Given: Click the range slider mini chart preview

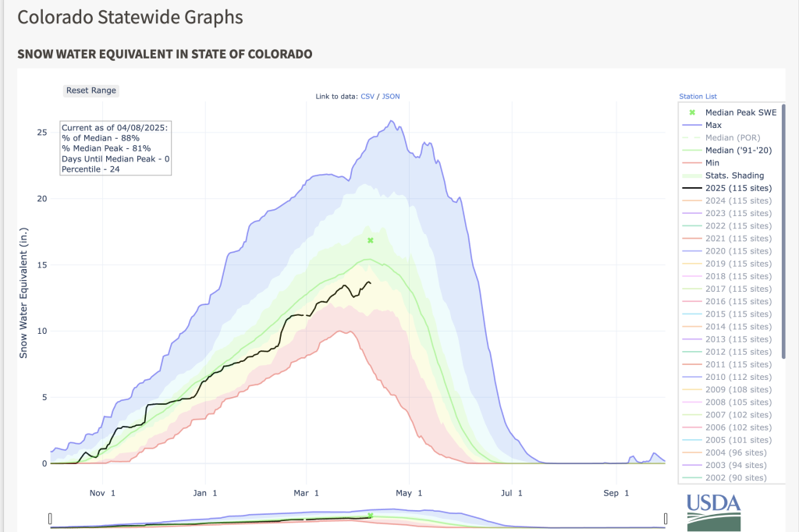Looking at the screenshot, I should tap(357, 518).
